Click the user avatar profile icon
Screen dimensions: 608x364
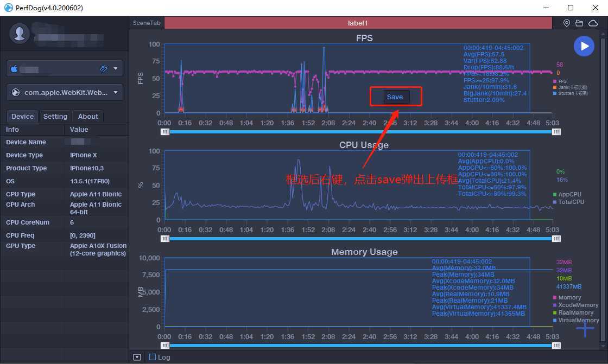tap(20, 33)
